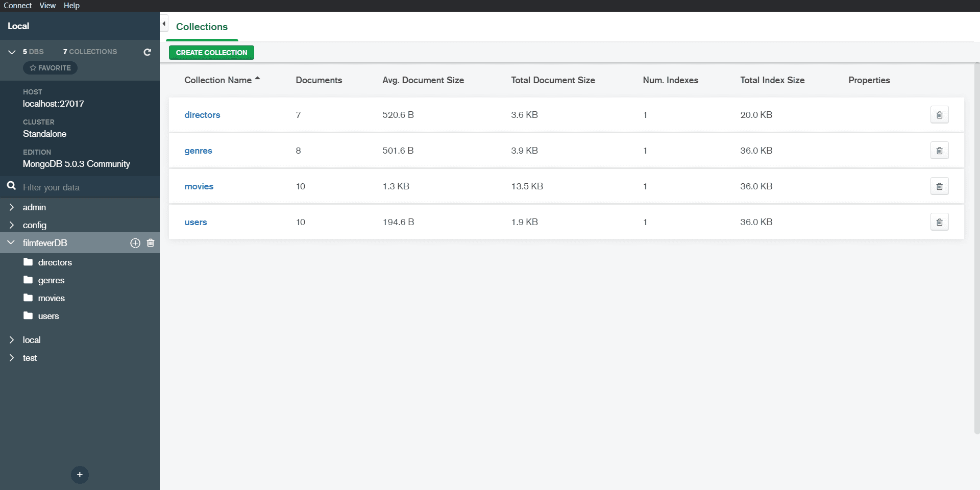Click the trash icon next to filmfeverDB
The height and width of the screenshot is (490, 980).
coord(151,243)
